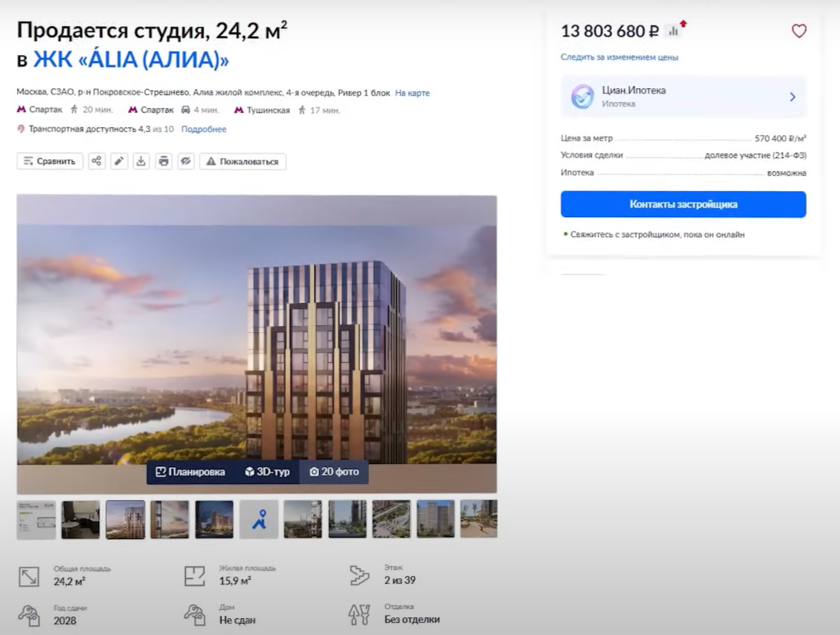Click the pencil add-note icon
Viewport: 840px width, 635px height.
(x=118, y=161)
